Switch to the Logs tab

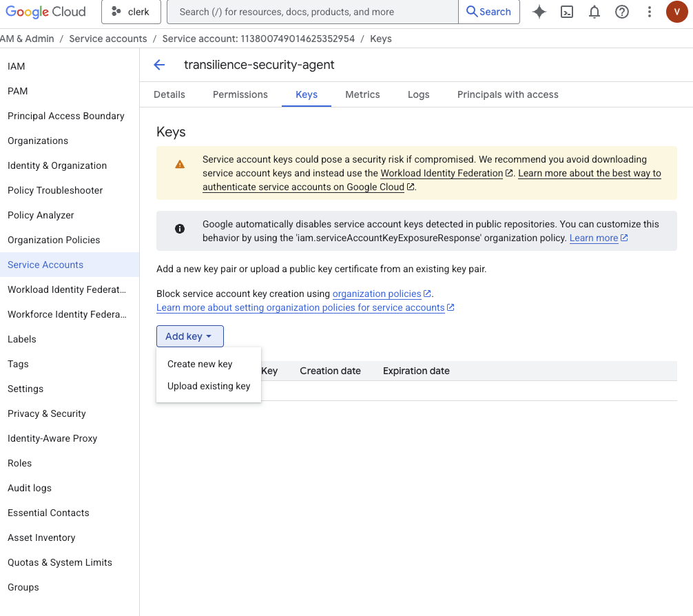tap(419, 94)
